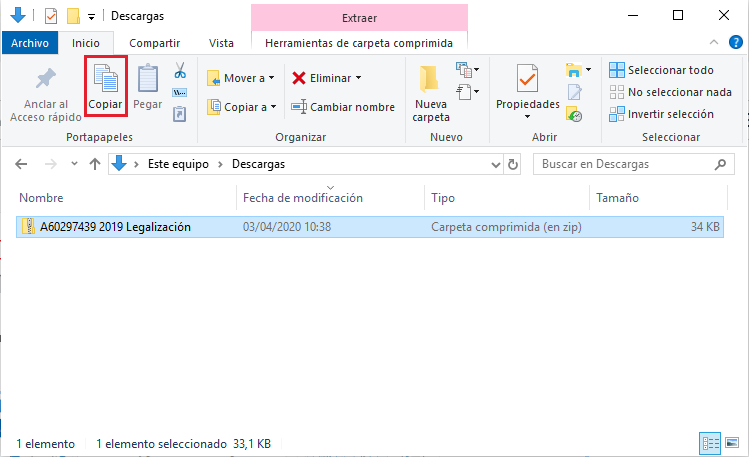
Task: Click the 34 KB size cell
Action: point(705,227)
